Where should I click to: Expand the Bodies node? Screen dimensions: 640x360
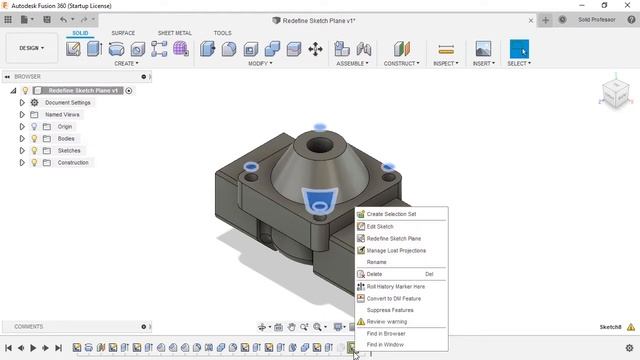[x=22, y=139]
